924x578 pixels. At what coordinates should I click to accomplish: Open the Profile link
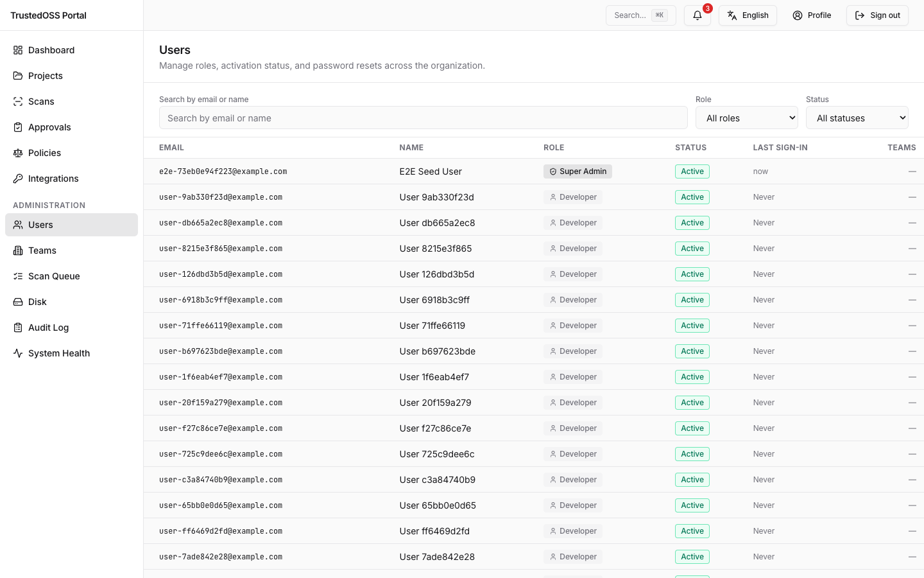(812, 15)
